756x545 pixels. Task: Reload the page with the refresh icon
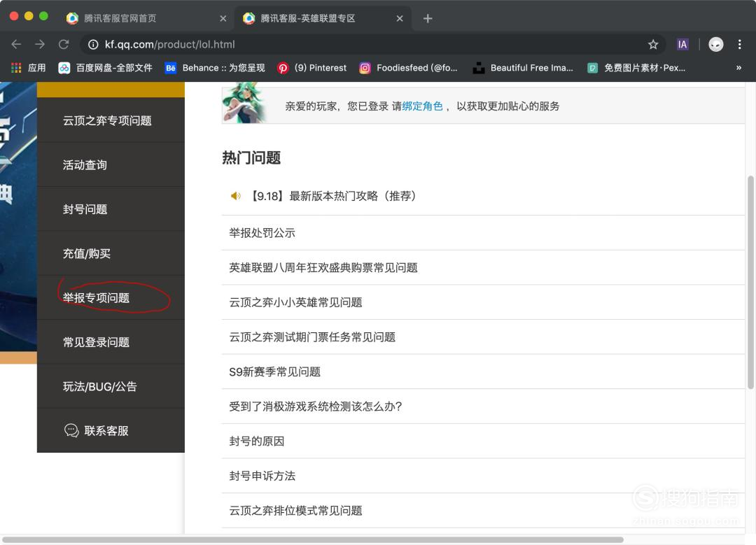[x=64, y=44]
